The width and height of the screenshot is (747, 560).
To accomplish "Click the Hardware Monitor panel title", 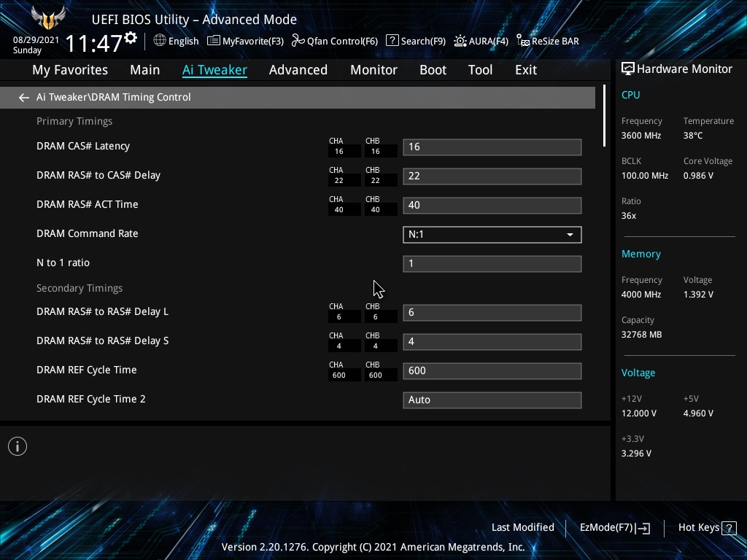I will click(x=684, y=69).
